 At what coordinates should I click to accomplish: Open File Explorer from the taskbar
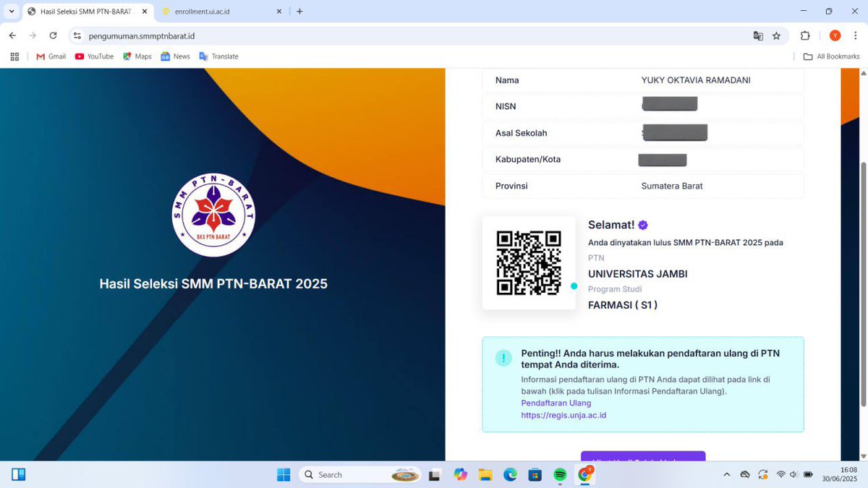click(x=485, y=475)
